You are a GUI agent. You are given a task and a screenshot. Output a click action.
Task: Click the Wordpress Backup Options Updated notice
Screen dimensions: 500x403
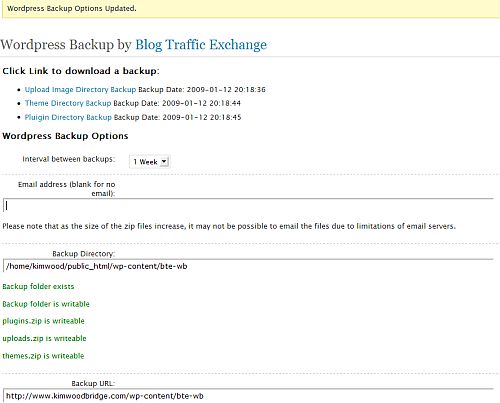coord(72,8)
